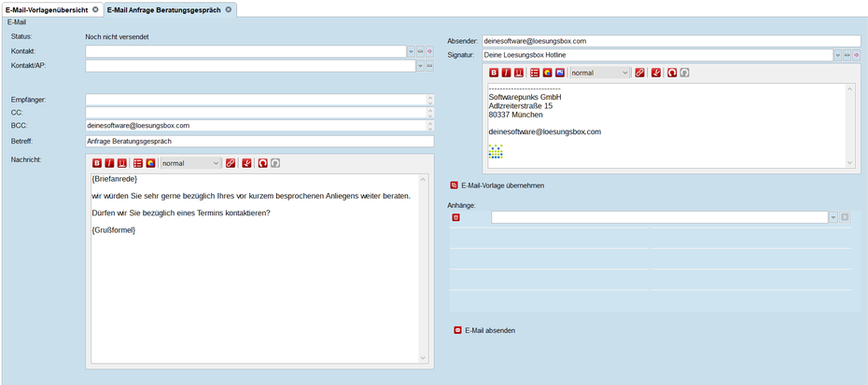Click '80337 München' in the signature
Viewport: 868px width, 385px height.
pos(515,115)
